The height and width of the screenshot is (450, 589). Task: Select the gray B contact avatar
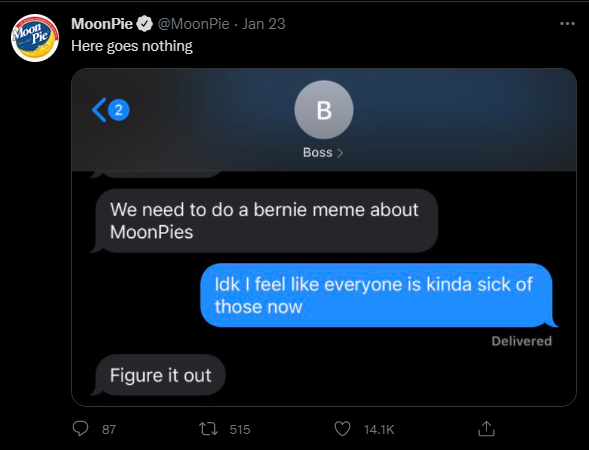[324, 110]
